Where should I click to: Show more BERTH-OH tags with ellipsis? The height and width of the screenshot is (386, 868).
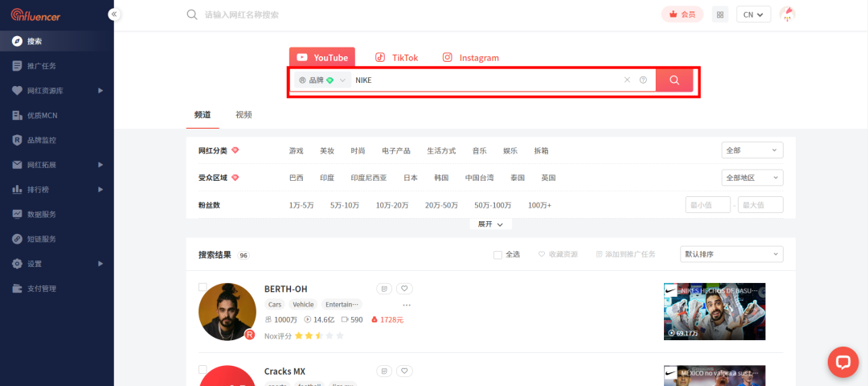pos(407,305)
